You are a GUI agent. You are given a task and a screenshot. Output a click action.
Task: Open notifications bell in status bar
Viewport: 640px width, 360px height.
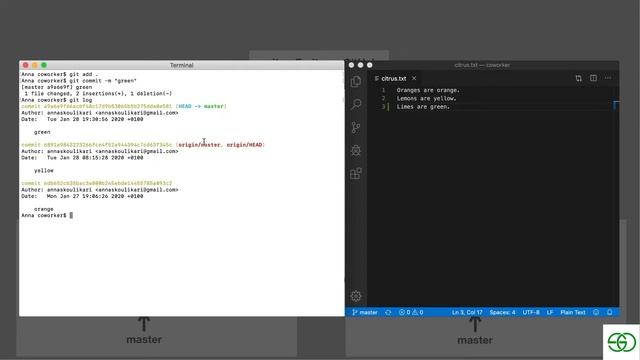point(609,312)
